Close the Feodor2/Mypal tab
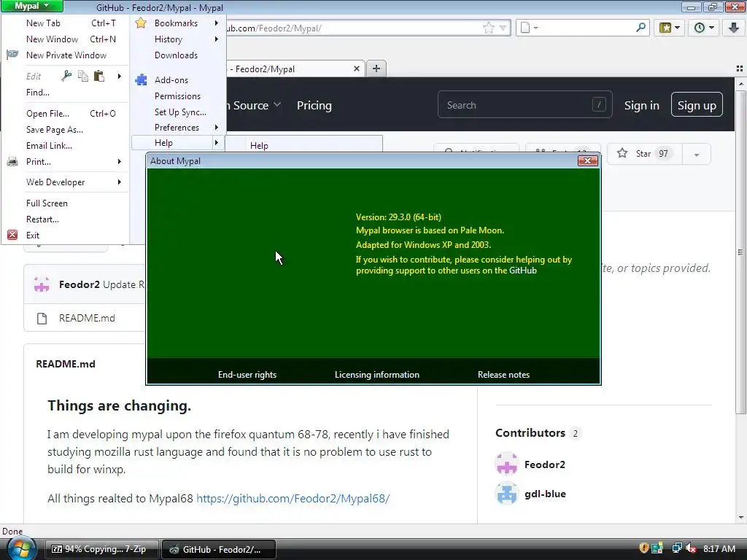The image size is (747, 560). pyautogui.click(x=356, y=69)
